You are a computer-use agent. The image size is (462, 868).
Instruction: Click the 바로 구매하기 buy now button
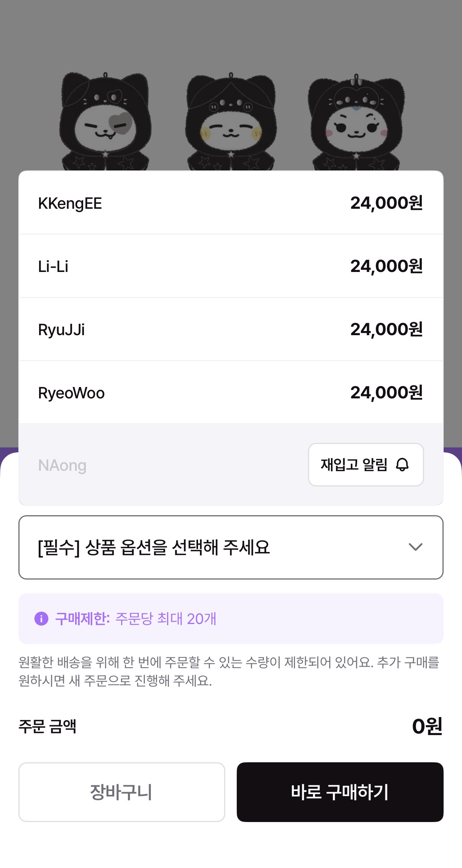point(340,792)
